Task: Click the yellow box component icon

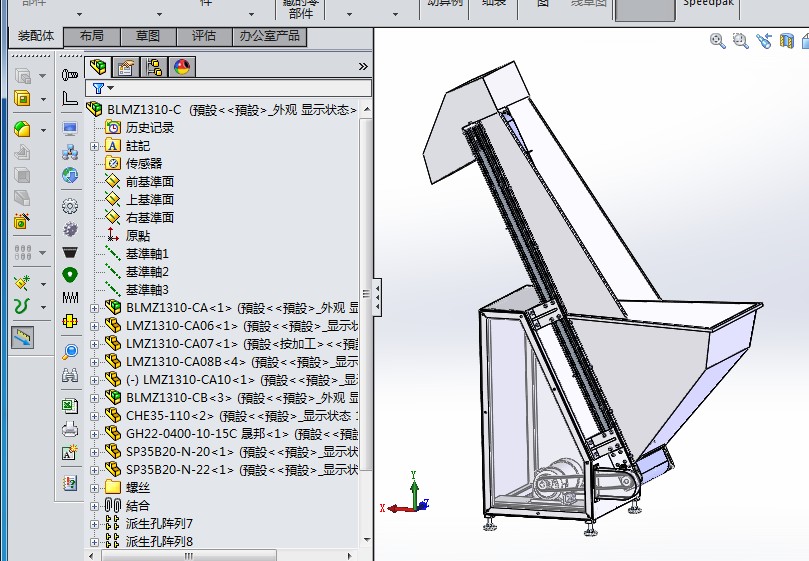Action: click(22, 98)
